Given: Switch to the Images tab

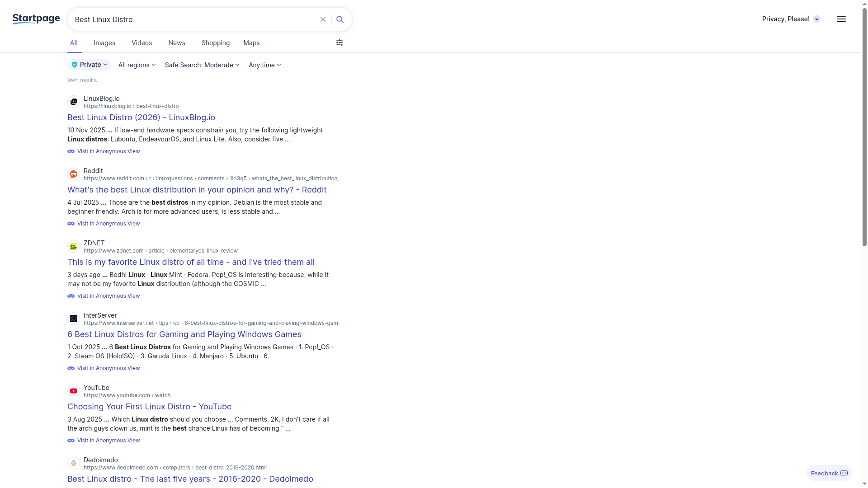Looking at the screenshot, I should (104, 42).
